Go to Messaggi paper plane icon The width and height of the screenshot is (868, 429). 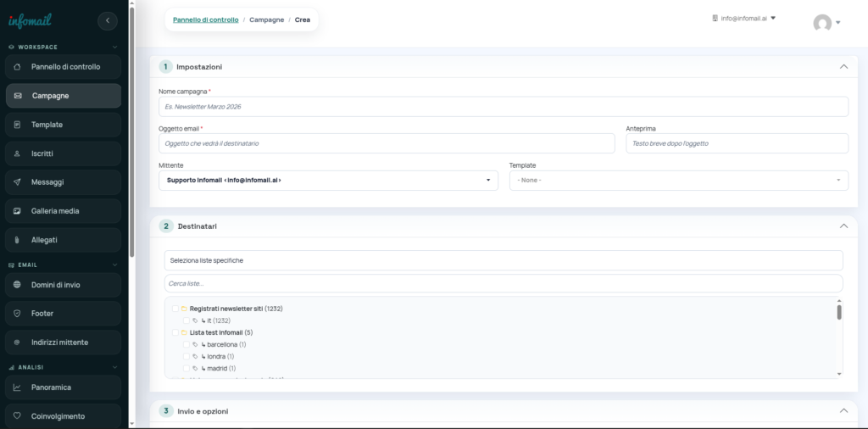[x=18, y=182]
